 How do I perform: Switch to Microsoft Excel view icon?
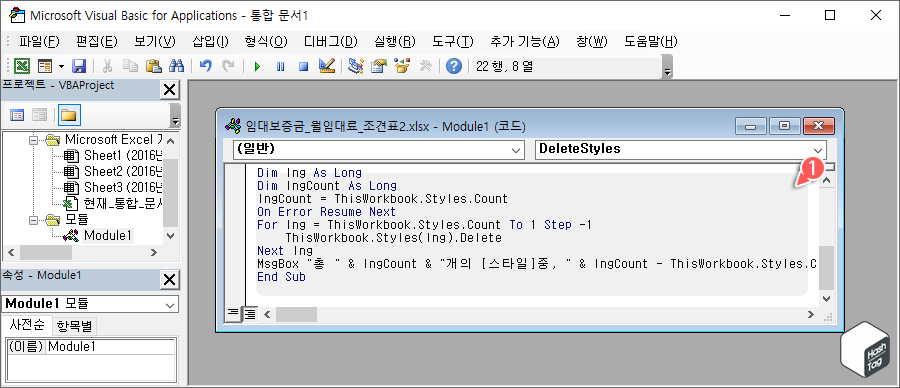coord(22,66)
